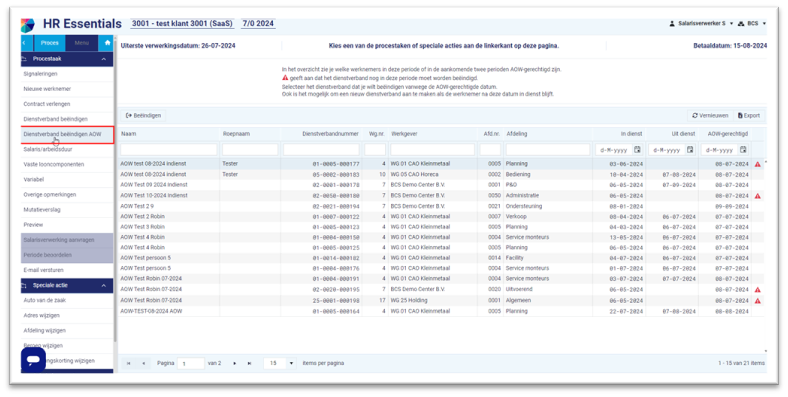Click warning triangle on dienstverband 01-0005-000177

[x=757, y=164]
